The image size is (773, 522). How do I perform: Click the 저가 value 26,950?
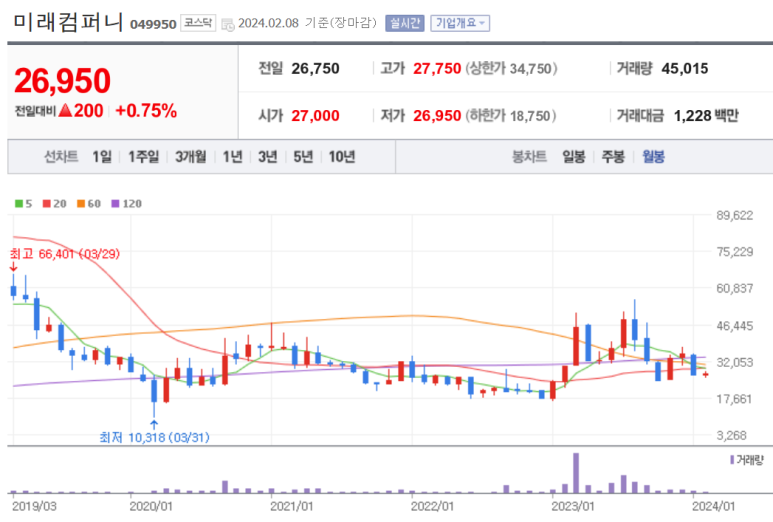point(437,116)
